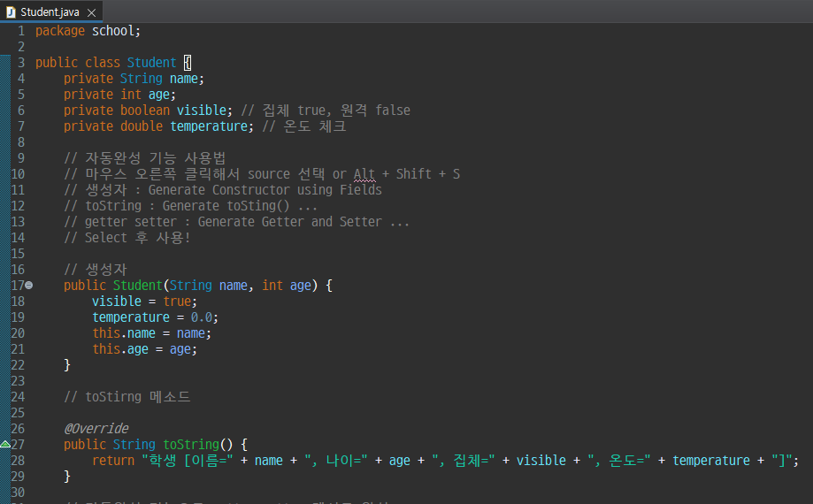This screenshot has height=504, width=813.
Task: Click the string ", 온도=" on line 28
Action: click(619, 461)
